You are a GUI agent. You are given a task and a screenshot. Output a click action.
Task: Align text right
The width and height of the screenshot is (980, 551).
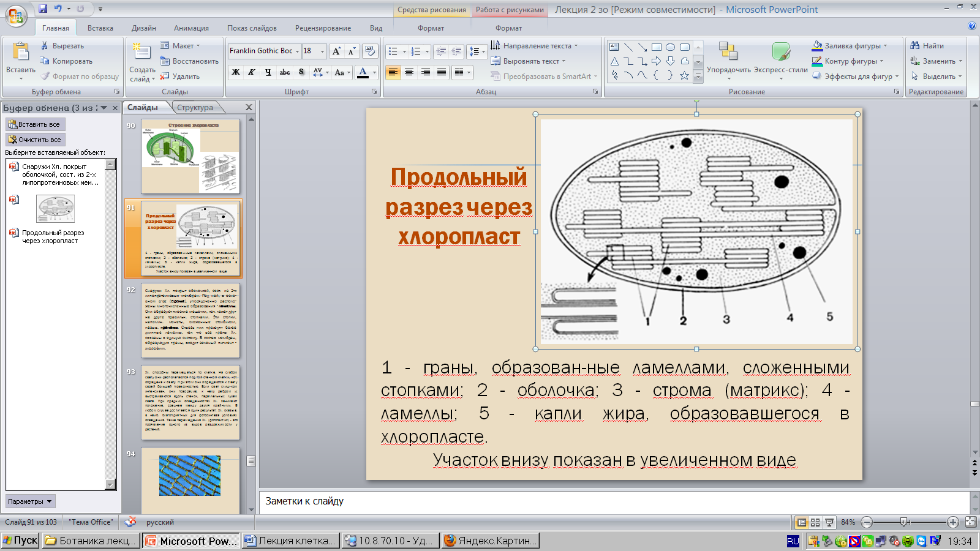coord(425,72)
